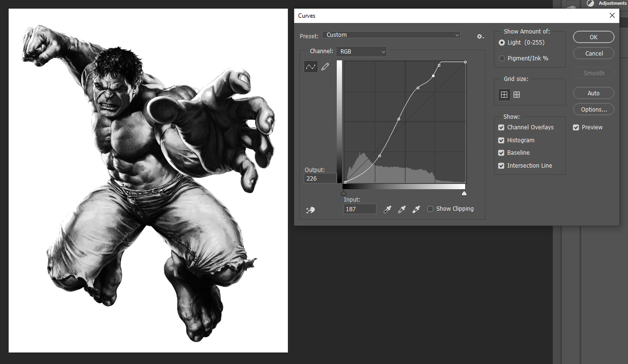Viewport: 628px width, 364px height.
Task: Click the Input value field showing 187
Action: (360, 209)
